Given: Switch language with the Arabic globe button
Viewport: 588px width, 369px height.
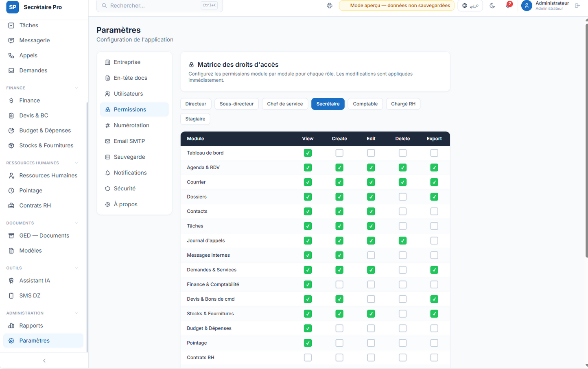Looking at the screenshot, I should click(x=470, y=6).
